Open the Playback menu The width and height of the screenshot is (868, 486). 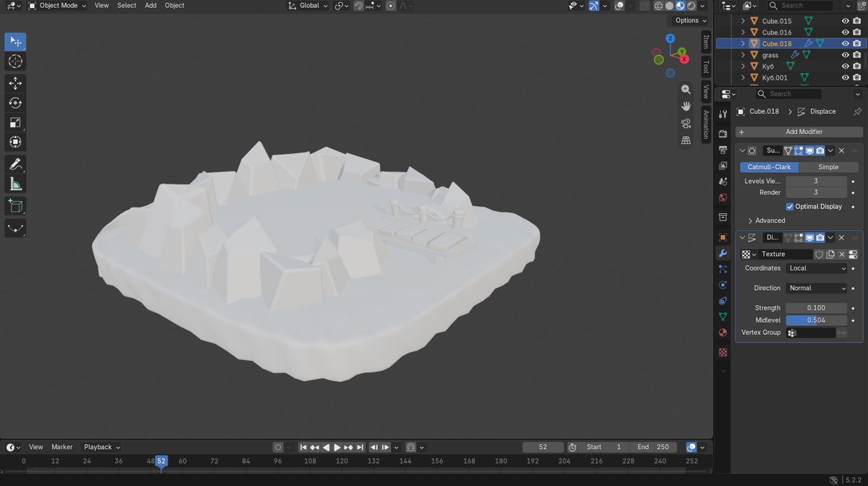point(102,447)
